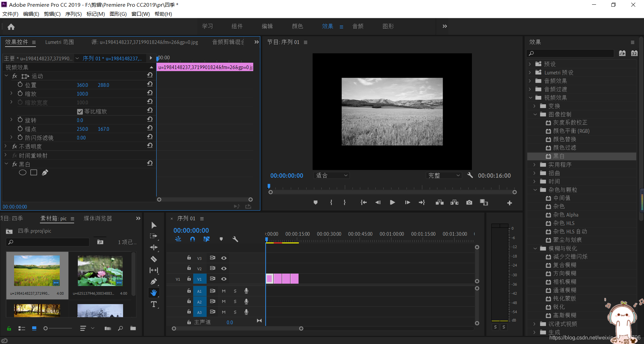Play the sequence in program monitor
Viewport: 644px width, 344px height.
click(392, 203)
